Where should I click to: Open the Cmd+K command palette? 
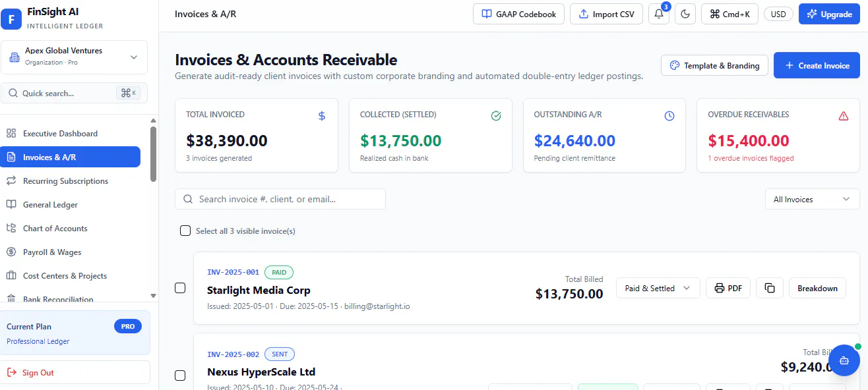[729, 14]
